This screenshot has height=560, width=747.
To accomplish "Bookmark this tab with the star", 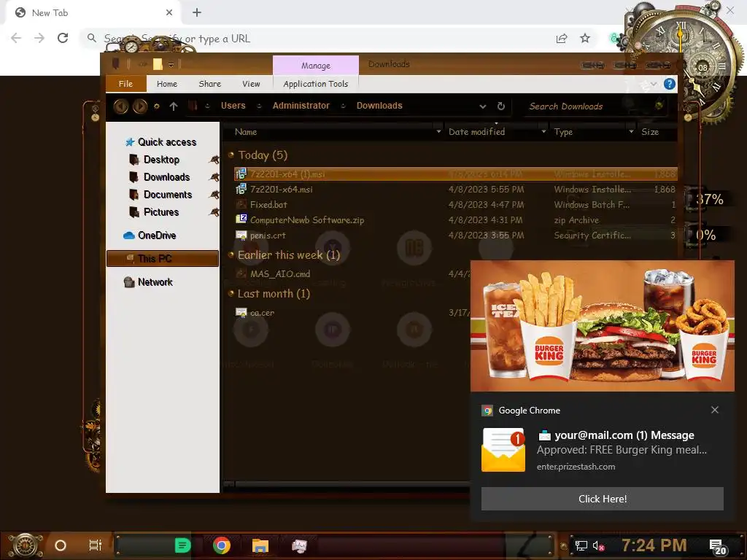I will point(585,39).
